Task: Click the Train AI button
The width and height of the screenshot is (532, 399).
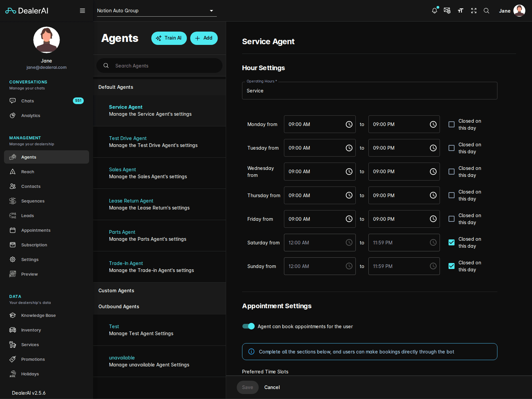Action: (x=169, y=38)
